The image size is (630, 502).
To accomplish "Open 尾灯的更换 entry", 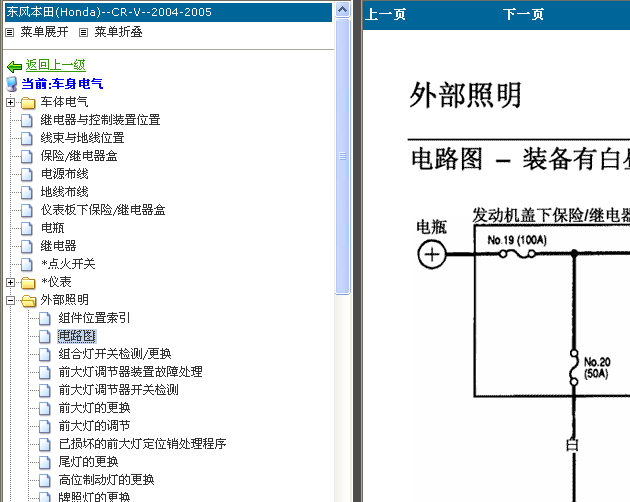I will click(88, 463).
